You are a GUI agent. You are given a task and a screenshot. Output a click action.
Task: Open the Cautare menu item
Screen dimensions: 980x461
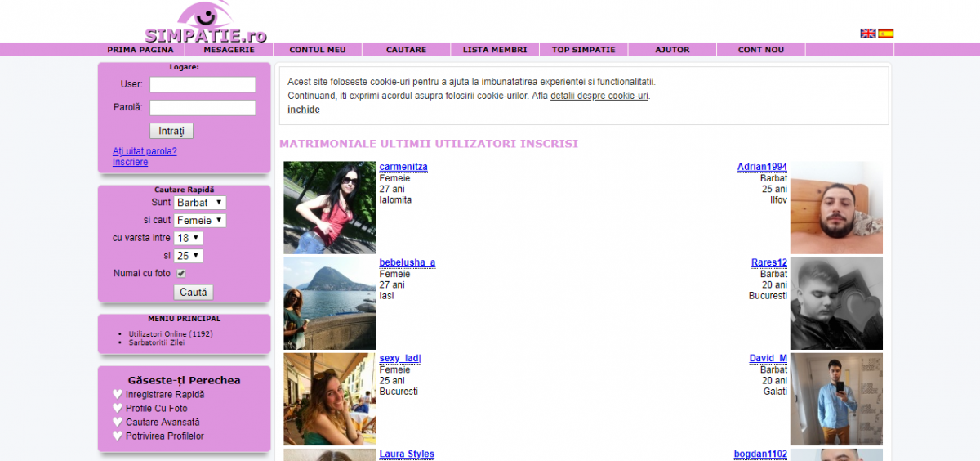[x=407, y=50]
